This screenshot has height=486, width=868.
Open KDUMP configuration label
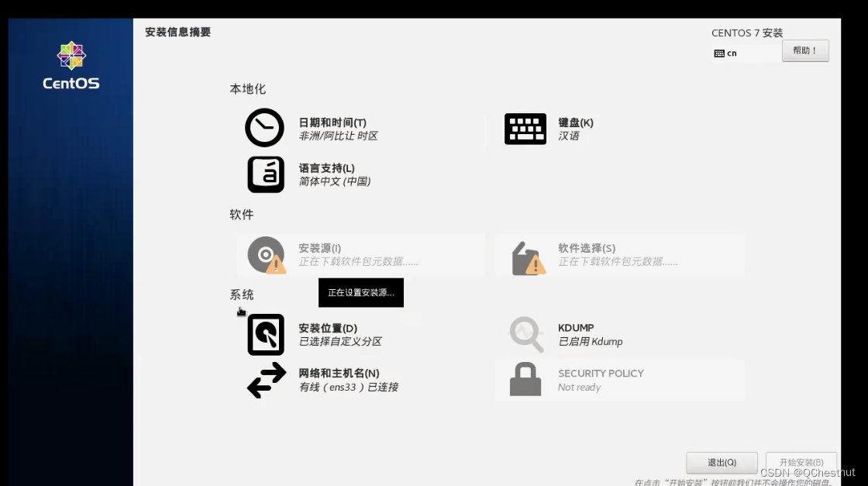pos(576,328)
